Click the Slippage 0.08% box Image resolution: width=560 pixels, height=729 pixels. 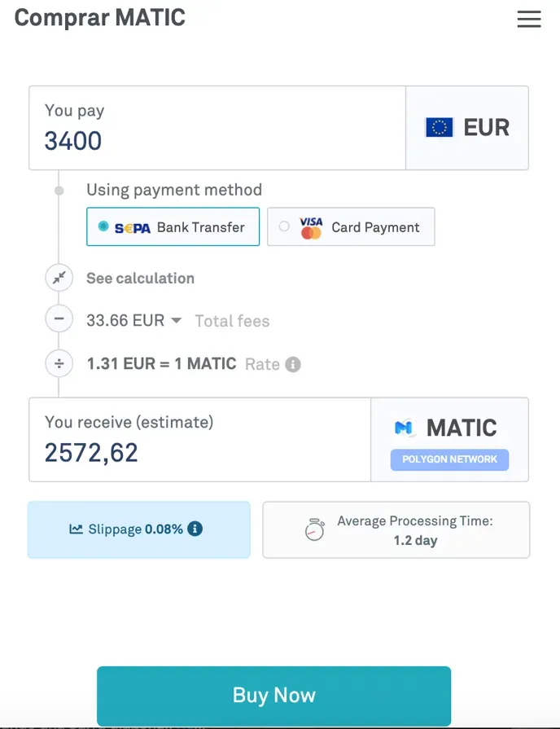pos(139,529)
